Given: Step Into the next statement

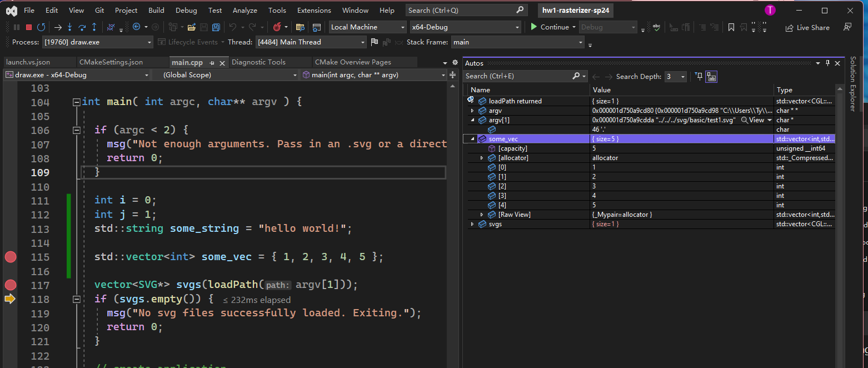Looking at the screenshot, I should (x=69, y=27).
